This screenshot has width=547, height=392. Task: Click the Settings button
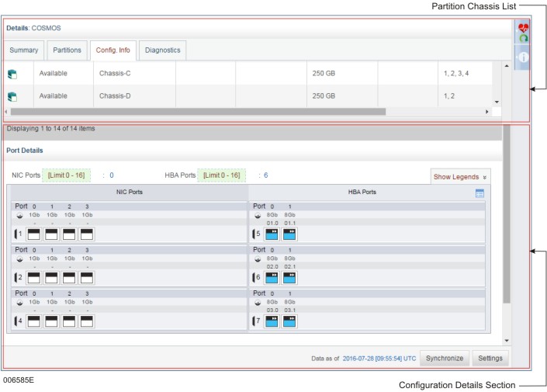point(490,358)
